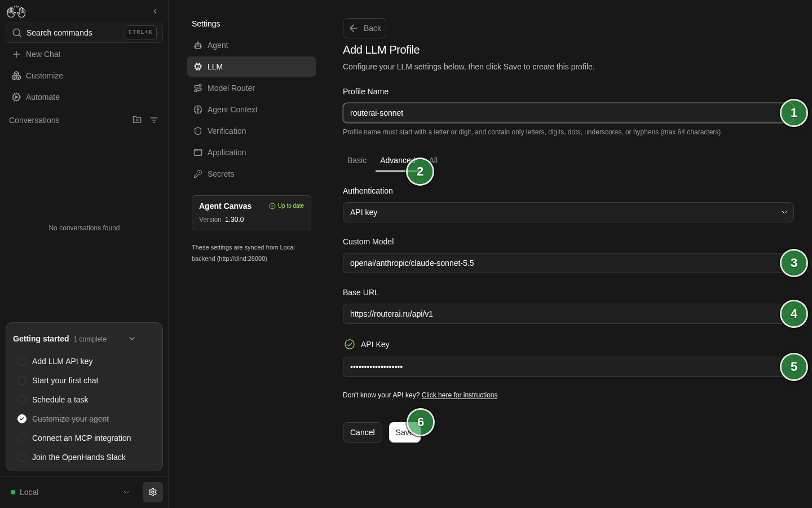
Task: Click the Back button
Action: [x=364, y=28]
